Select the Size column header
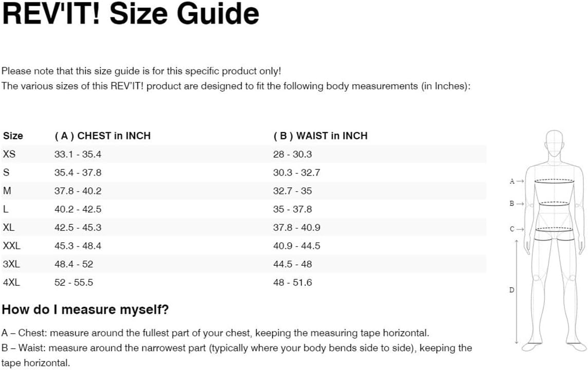 13,136
